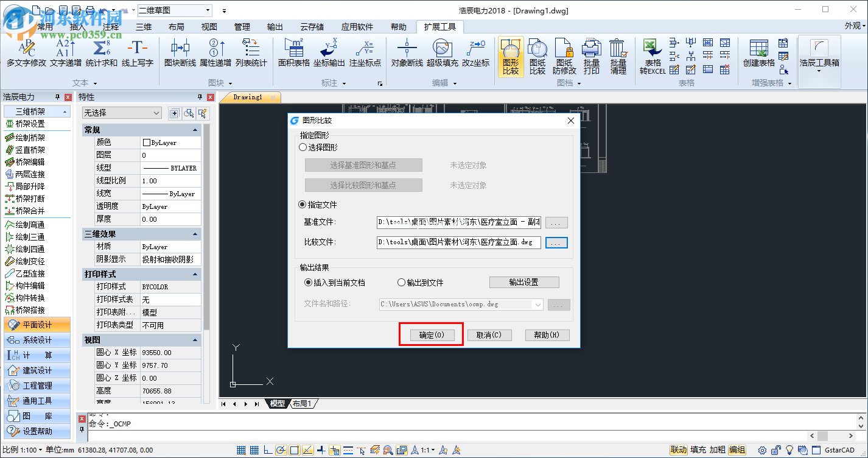Open 输出设置 button
The height and width of the screenshot is (458, 868).
point(524,283)
